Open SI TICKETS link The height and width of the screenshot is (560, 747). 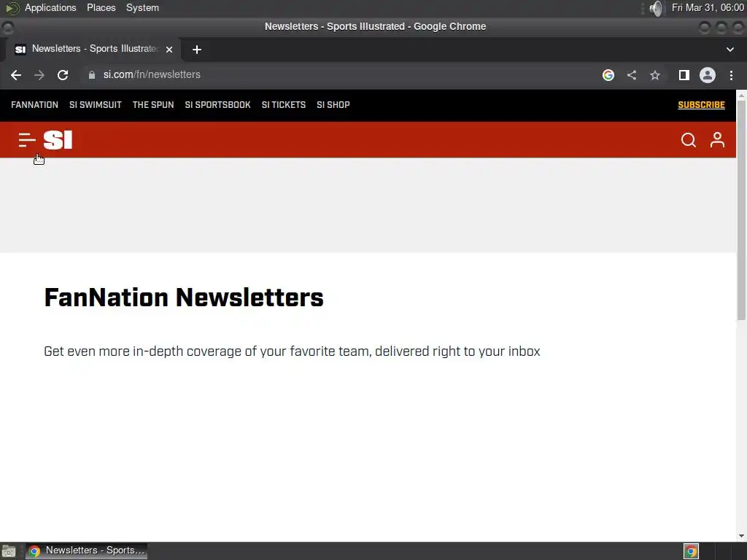(x=284, y=105)
